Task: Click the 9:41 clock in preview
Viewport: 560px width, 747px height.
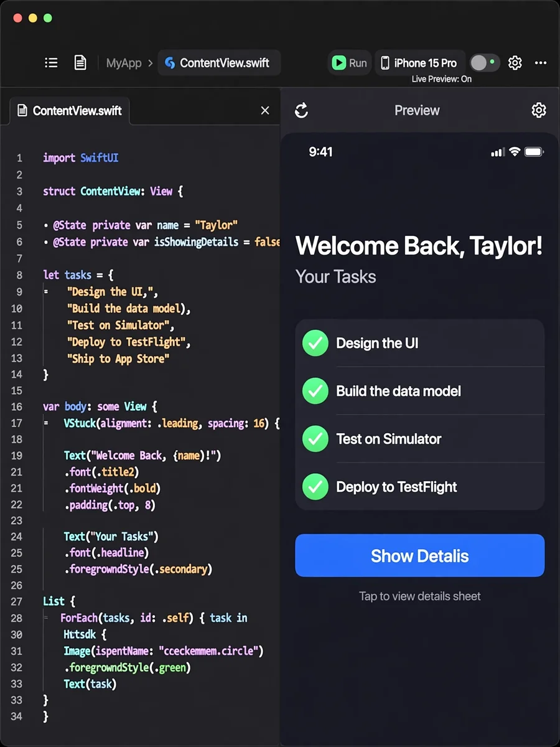Action: (321, 152)
